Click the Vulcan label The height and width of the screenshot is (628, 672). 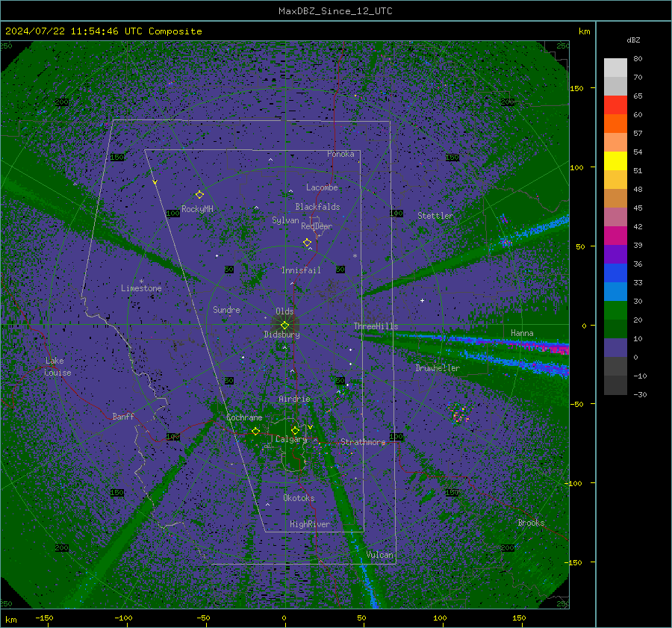(x=379, y=555)
